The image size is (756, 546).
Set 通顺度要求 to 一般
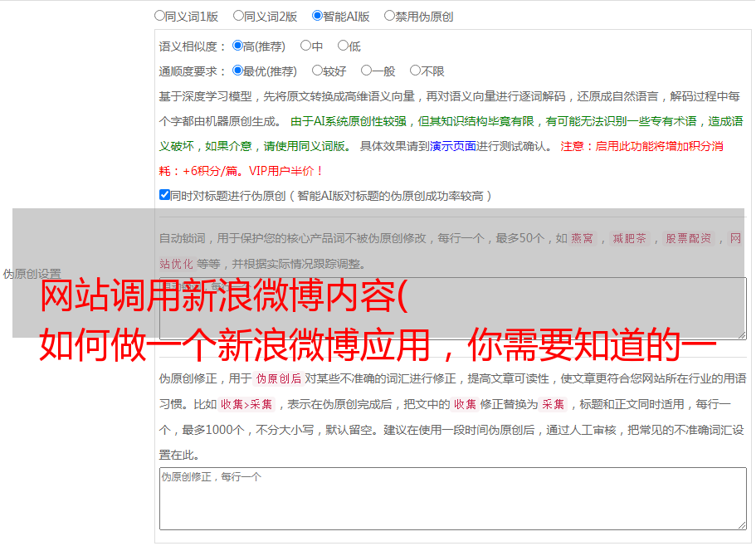coord(367,71)
